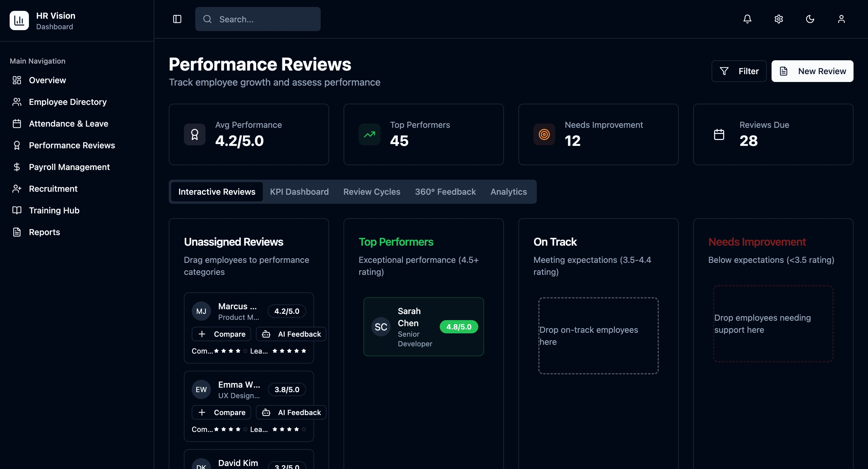Click Compare on Marcus's card
This screenshot has height=469, width=868.
click(x=221, y=334)
